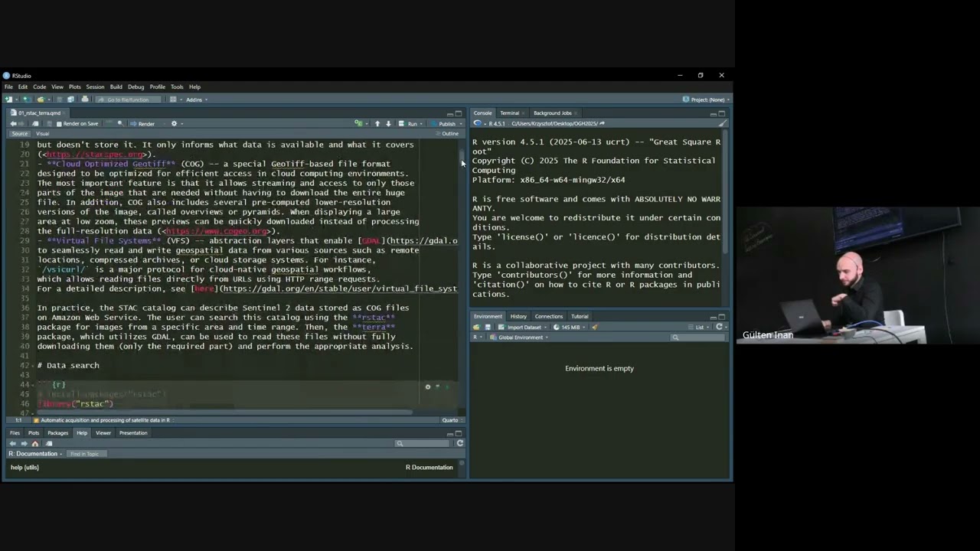Image resolution: width=980 pixels, height=551 pixels.
Task: Open R: Documentation dropdown in Help
Action: coord(37,454)
